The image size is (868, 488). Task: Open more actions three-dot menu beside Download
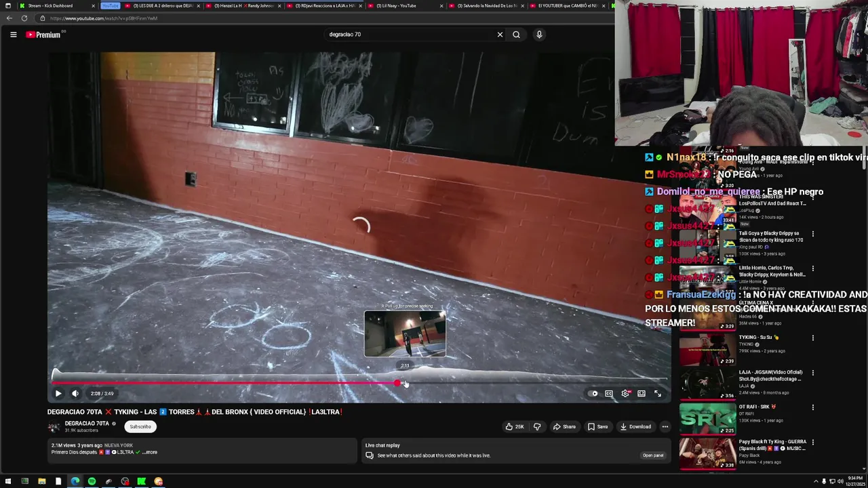click(665, 426)
